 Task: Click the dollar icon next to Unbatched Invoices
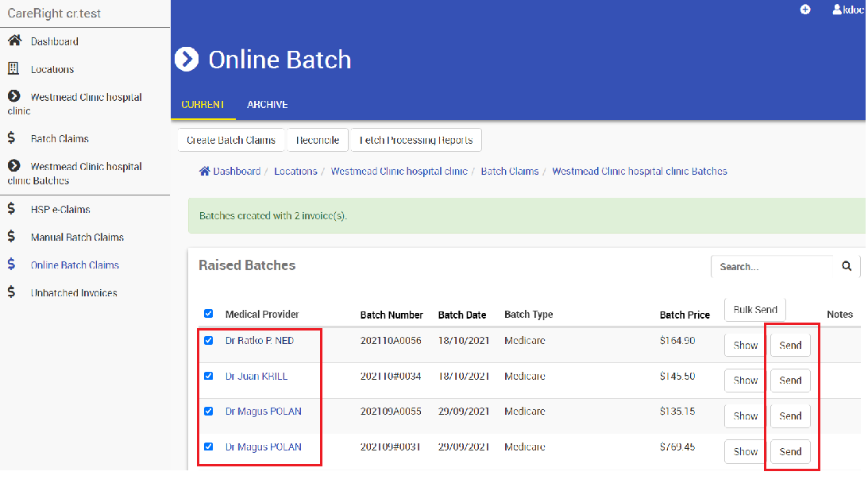(x=11, y=292)
